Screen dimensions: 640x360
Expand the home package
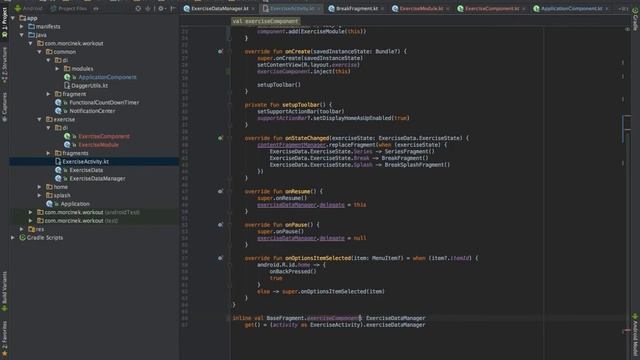(40, 187)
